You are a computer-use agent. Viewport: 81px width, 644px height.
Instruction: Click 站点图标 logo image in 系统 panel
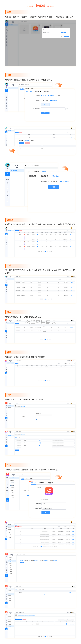point(49,491)
